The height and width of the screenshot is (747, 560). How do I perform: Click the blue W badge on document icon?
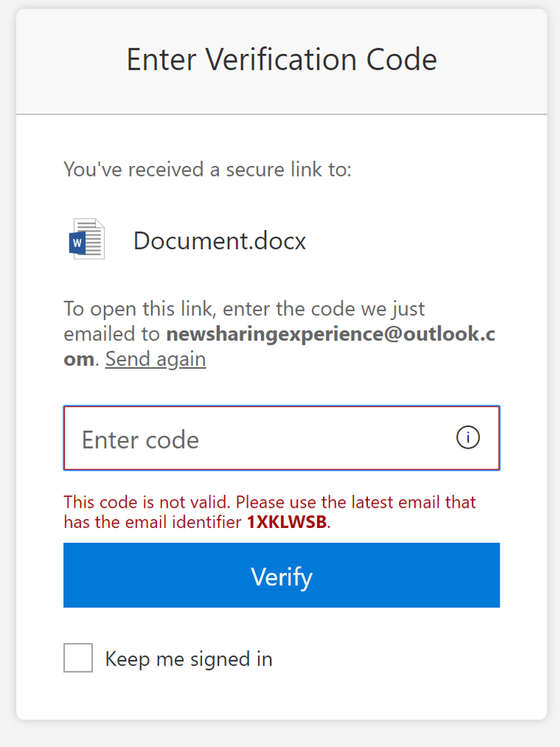coord(77,243)
